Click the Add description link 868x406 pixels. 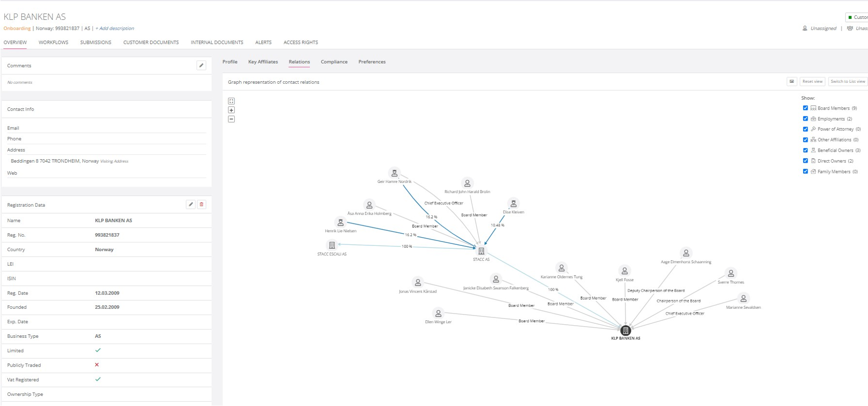coord(115,28)
